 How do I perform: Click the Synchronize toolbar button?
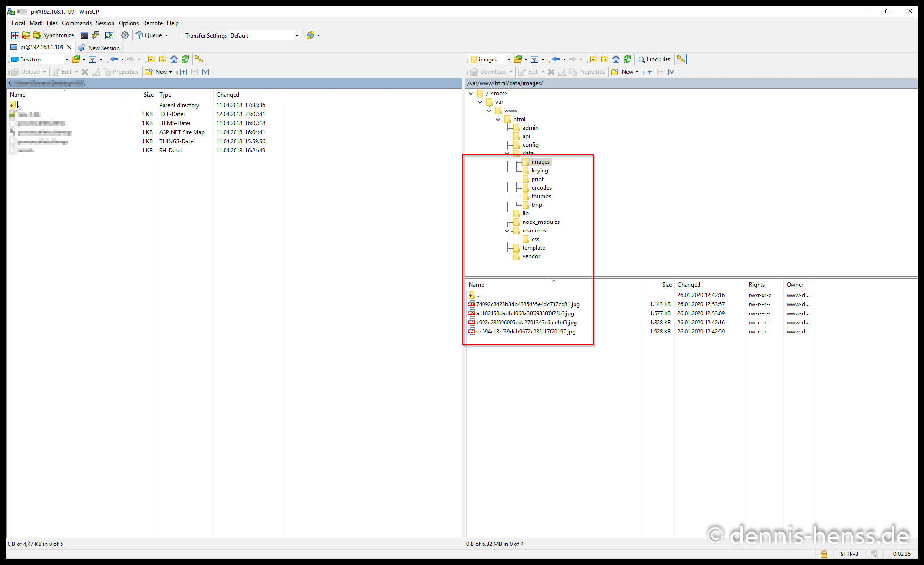(53, 35)
